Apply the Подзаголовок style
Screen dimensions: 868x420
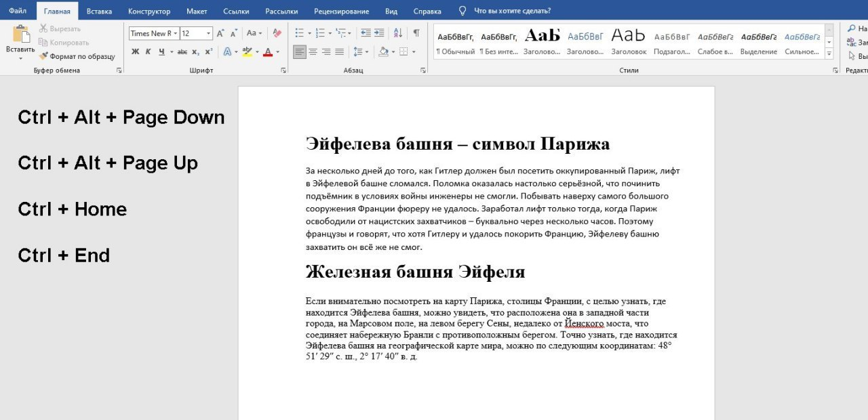[x=671, y=42]
